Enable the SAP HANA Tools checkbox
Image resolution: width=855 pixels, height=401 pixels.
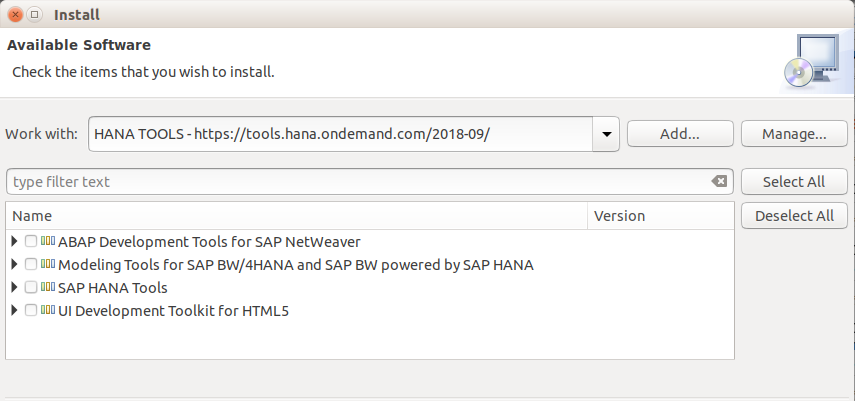[31, 287]
